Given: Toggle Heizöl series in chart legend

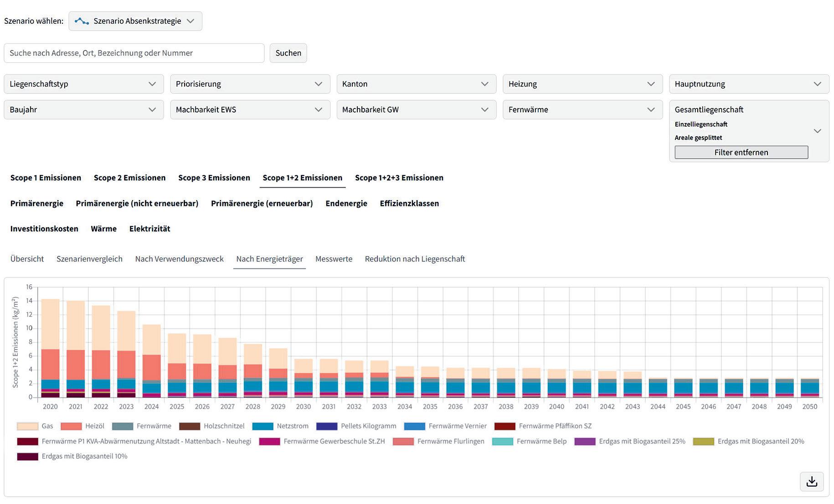Looking at the screenshot, I should point(82,426).
